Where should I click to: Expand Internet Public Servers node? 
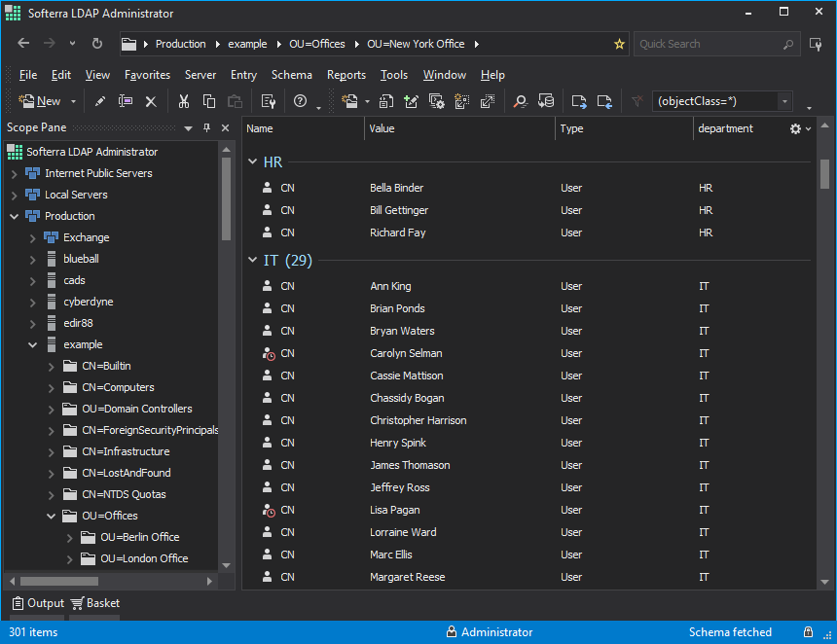[15, 173]
